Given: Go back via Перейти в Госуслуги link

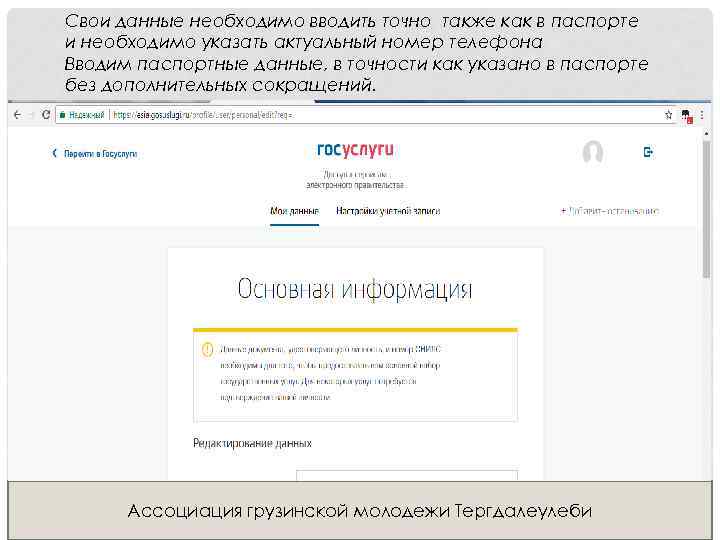Looking at the screenshot, I should click(95, 153).
